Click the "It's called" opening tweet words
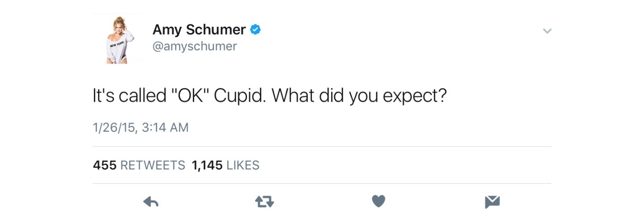Image resolution: width=644 pixels, height=216 pixels. tap(129, 95)
